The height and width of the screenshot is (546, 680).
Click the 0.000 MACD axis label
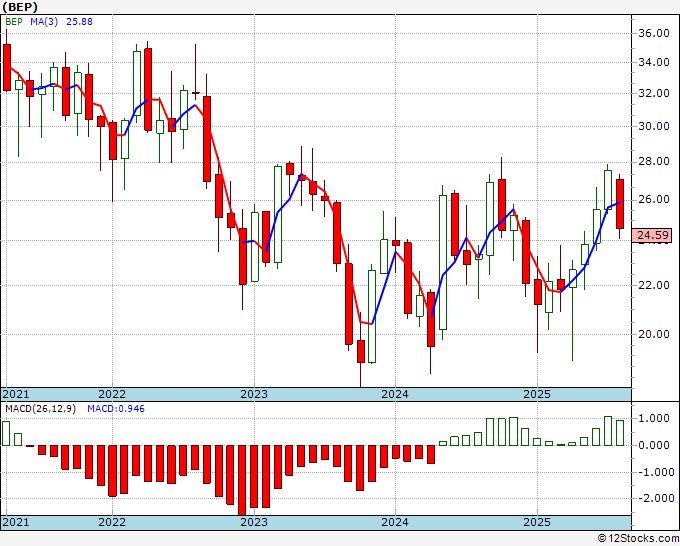click(654, 445)
